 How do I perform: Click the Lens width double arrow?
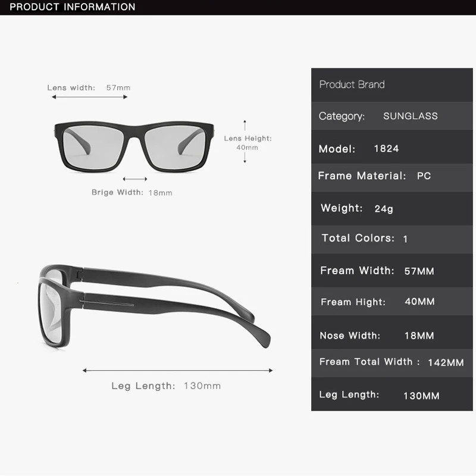[x=90, y=97]
